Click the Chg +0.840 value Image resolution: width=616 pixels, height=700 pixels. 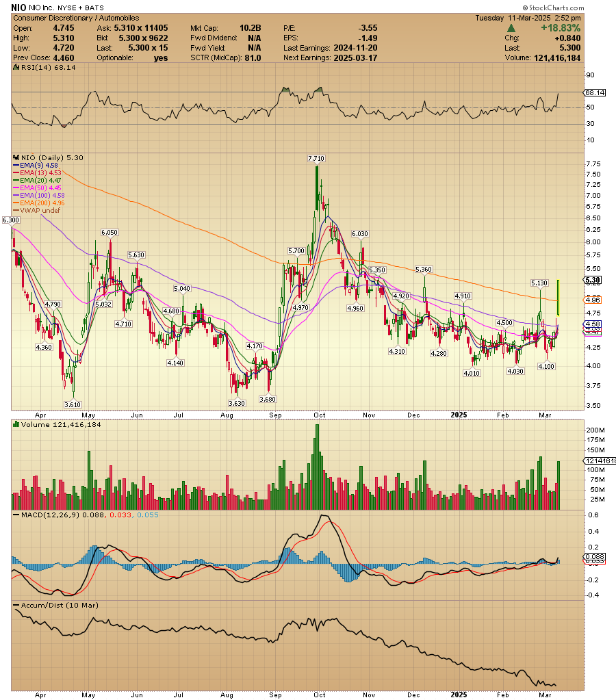[568, 38]
